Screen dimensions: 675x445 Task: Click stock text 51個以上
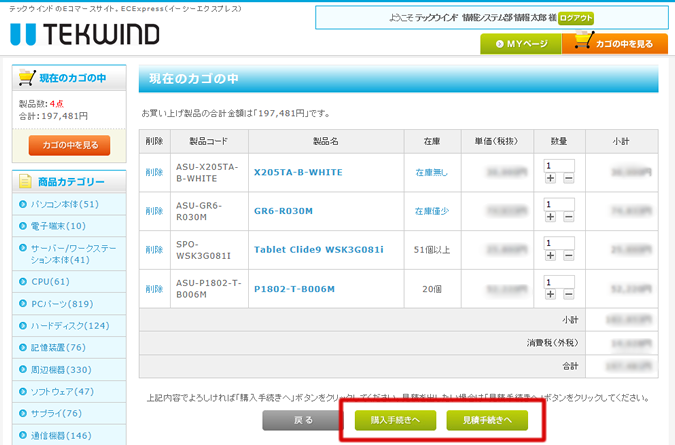(x=432, y=250)
